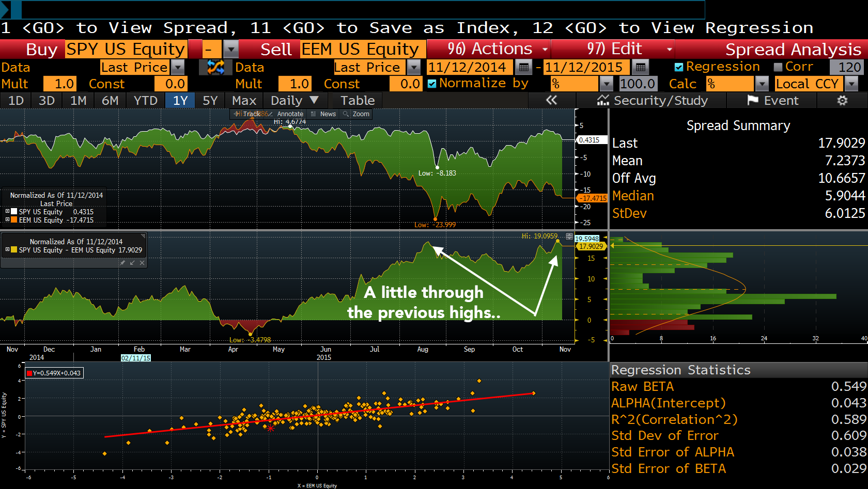Open chart settings gear icon
Image resolution: width=868 pixels, height=489 pixels.
pos(842,101)
